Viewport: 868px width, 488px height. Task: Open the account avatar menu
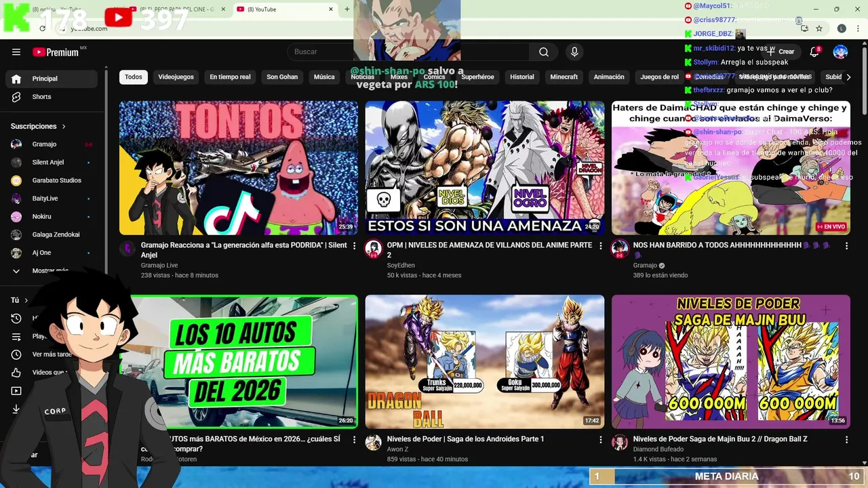[x=840, y=52]
